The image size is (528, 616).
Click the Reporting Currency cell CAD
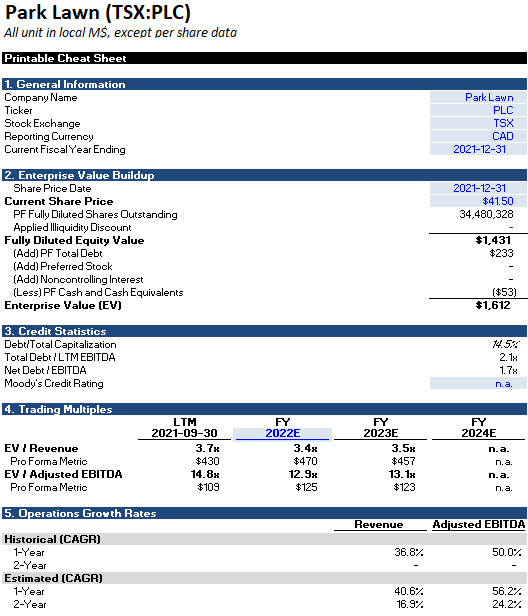pyautogui.click(x=478, y=136)
